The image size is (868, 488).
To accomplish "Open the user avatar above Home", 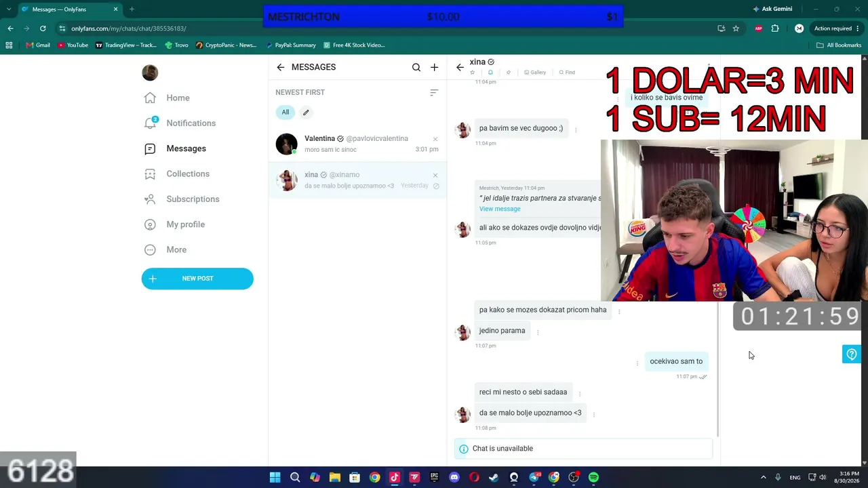I will [x=150, y=73].
